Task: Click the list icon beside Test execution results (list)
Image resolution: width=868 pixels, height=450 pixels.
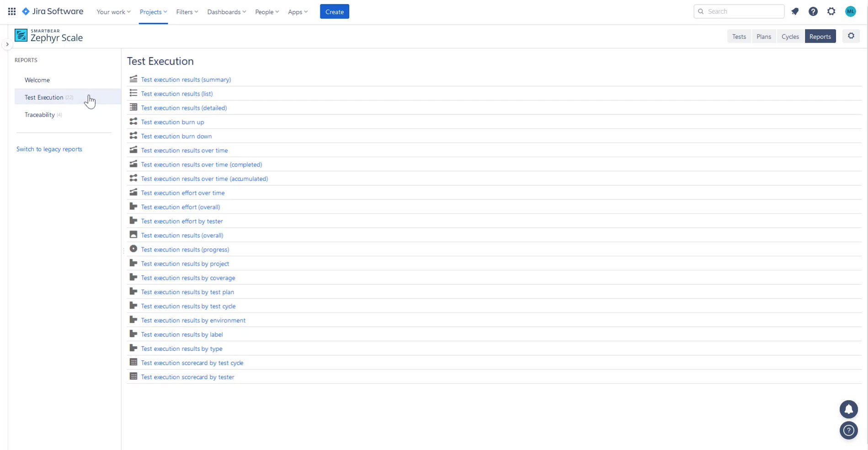Action: pos(133,93)
